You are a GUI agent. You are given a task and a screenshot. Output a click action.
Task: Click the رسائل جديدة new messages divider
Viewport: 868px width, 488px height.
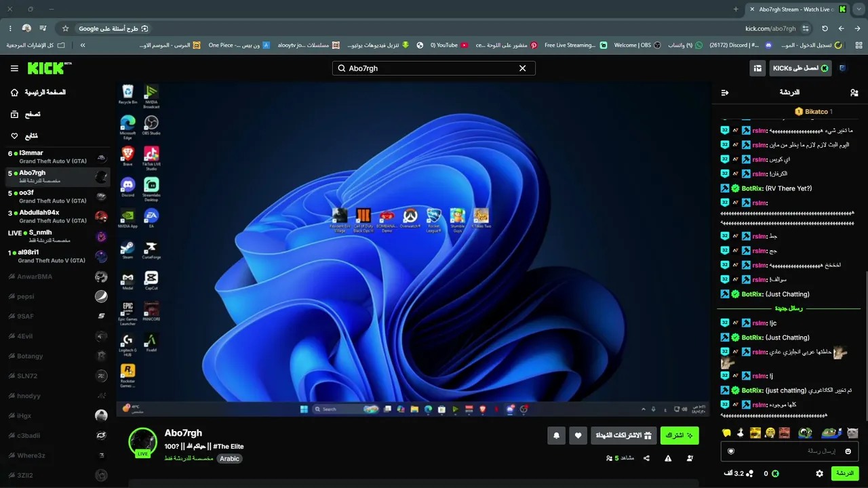(789, 308)
